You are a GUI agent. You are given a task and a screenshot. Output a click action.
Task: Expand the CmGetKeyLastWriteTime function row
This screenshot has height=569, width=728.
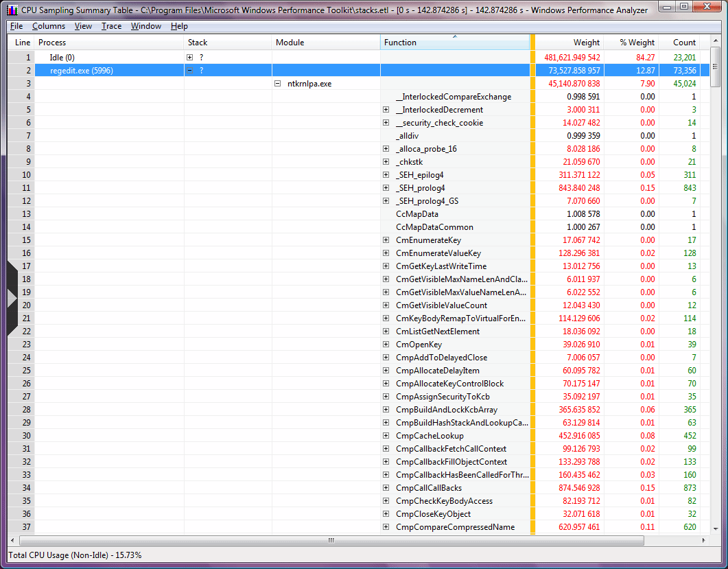(386, 266)
